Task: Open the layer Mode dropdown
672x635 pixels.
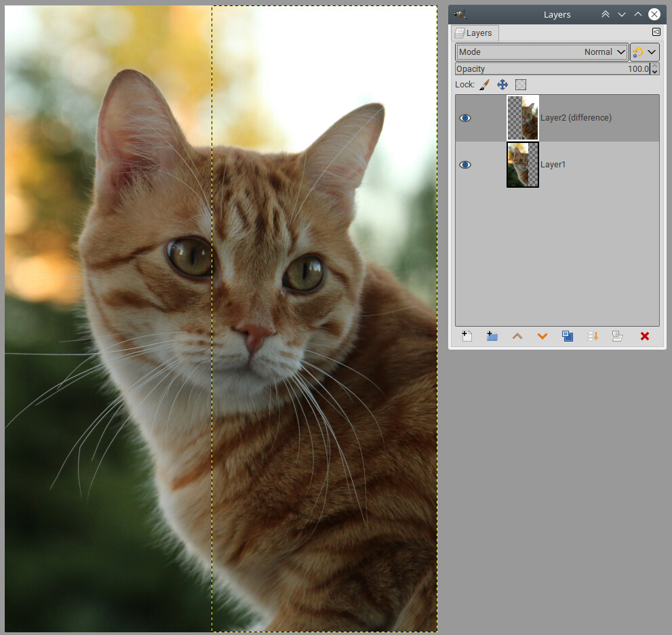Action: [x=542, y=52]
